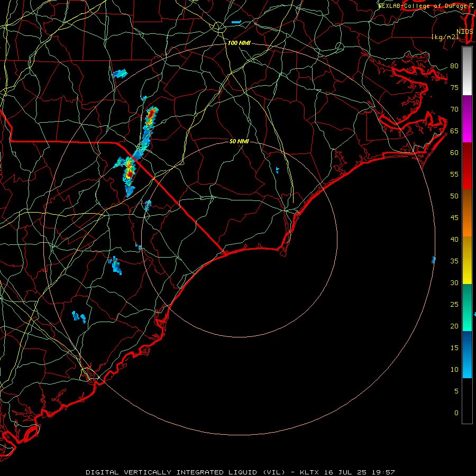The height and width of the screenshot is (476, 476).
Task: Click the '[kg/m2]' units label
Action: tap(445, 37)
